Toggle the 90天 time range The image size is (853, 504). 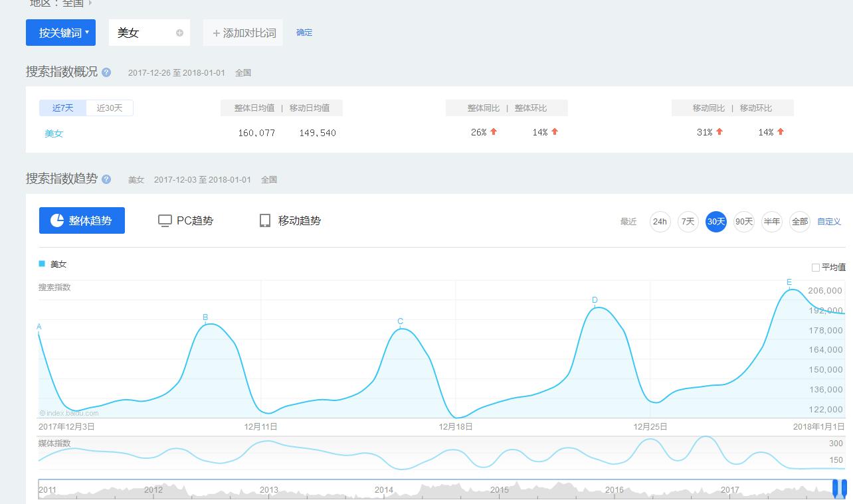(x=744, y=221)
